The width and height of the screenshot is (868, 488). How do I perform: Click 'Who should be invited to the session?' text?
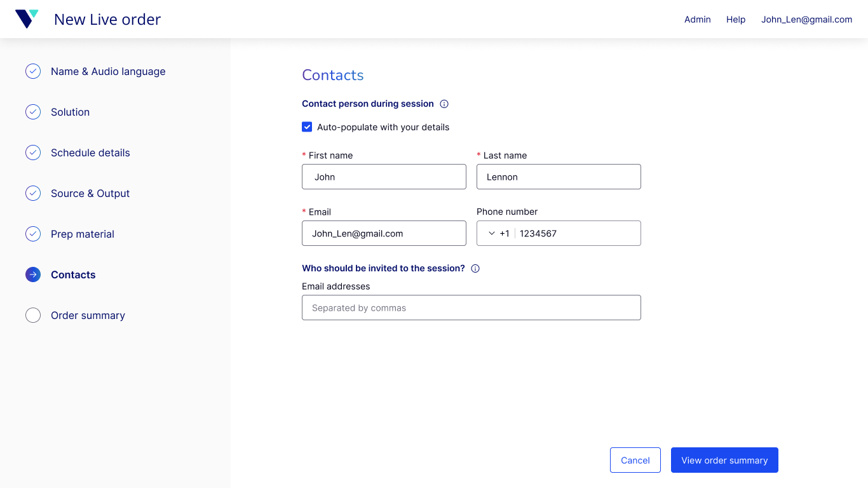(384, 268)
